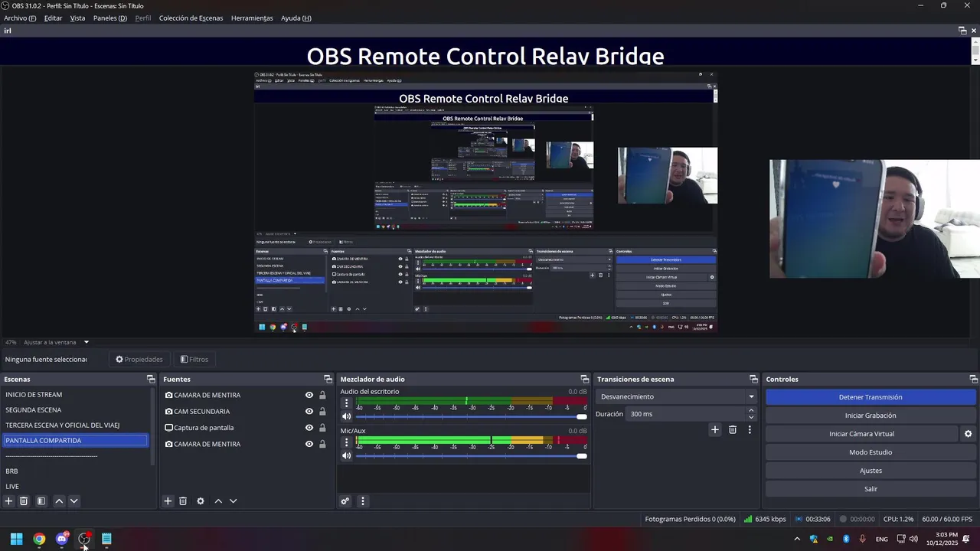Screen dimensions: 980x551
Task: Open Audio del escritorio options dots
Action: point(346,403)
